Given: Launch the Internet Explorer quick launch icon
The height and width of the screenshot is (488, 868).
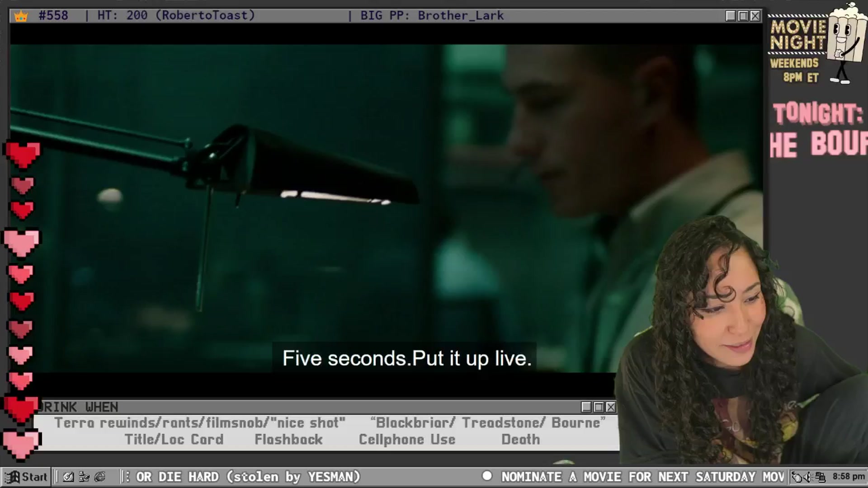Looking at the screenshot, I should [x=100, y=477].
